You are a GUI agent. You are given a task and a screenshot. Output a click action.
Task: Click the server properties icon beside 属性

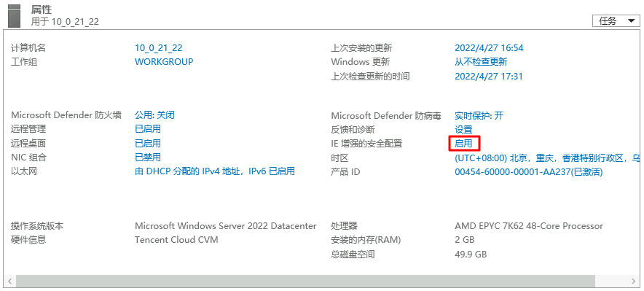[15, 17]
